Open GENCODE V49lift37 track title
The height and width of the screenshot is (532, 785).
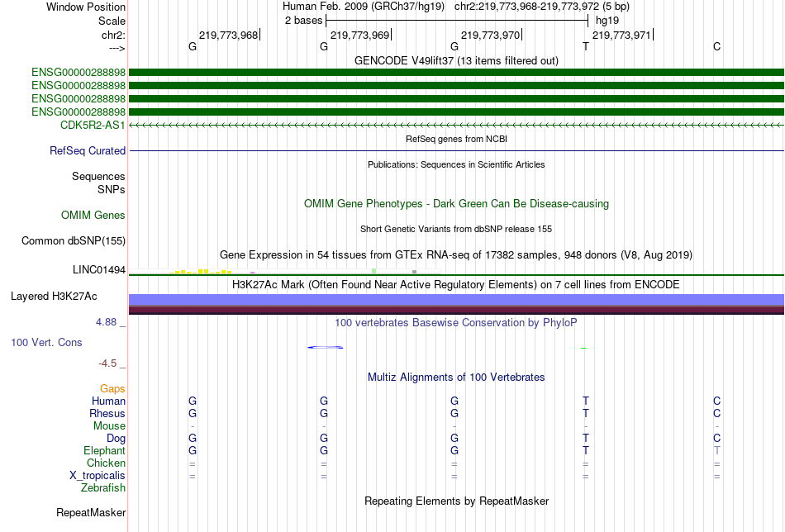(456, 60)
